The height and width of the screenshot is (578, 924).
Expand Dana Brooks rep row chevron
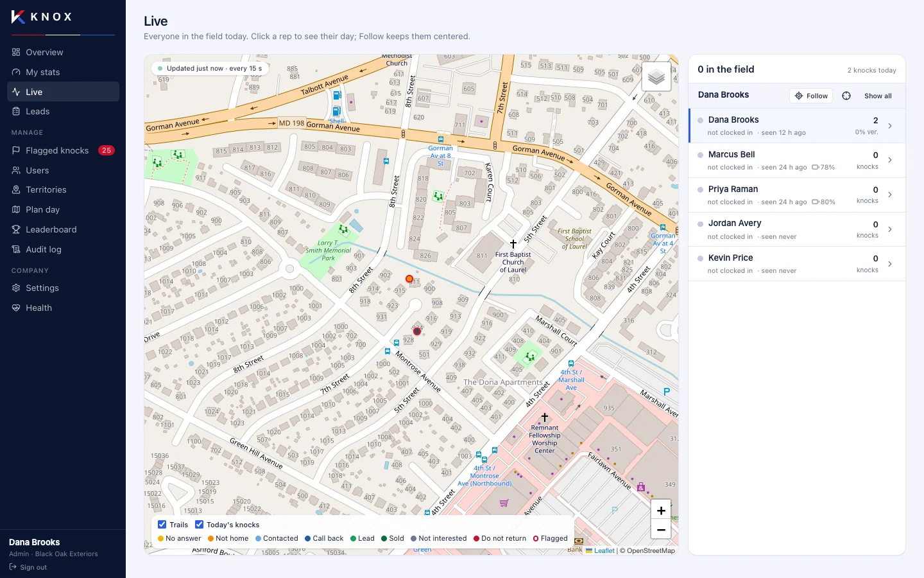(x=890, y=126)
